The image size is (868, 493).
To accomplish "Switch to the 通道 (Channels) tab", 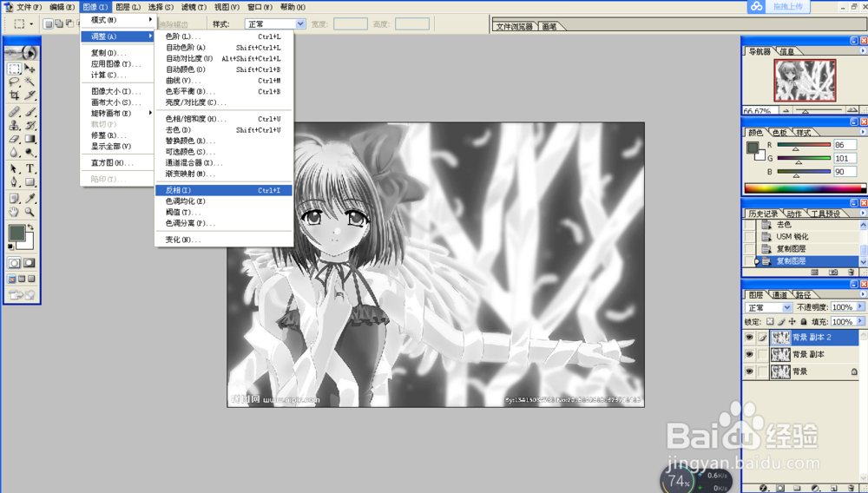I will coord(779,295).
